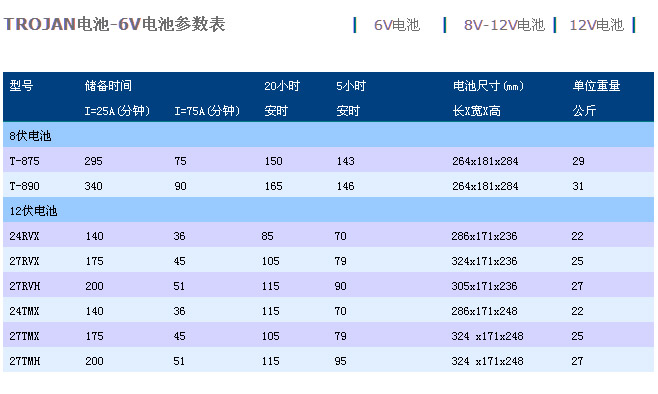Click value 95 in 27TMH row
The image size is (658, 394).
(341, 361)
